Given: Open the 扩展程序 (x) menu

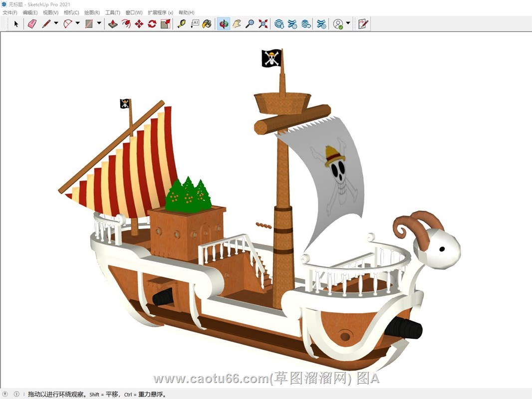Looking at the screenshot, I should click(161, 12).
